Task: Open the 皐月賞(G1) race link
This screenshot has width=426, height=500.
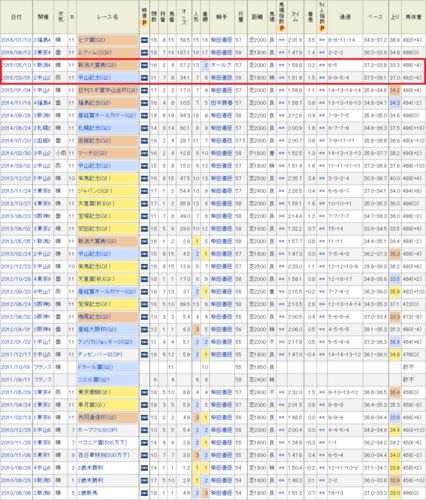Action: click(x=92, y=405)
